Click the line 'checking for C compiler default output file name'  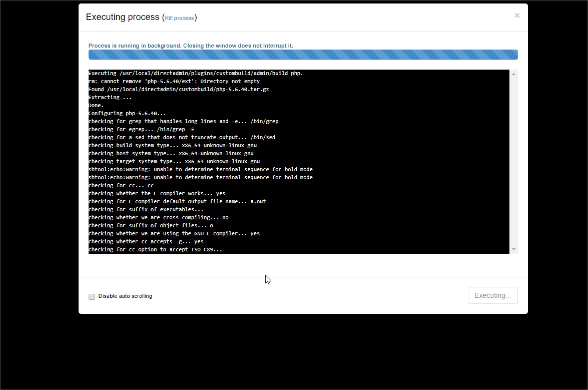(x=177, y=202)
